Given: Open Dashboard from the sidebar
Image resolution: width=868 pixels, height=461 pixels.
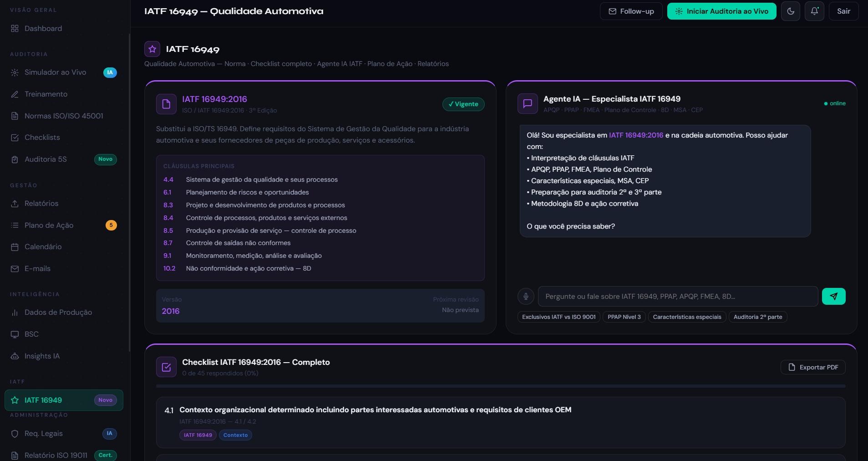Looking at the screenshot, I should (43, 29).
